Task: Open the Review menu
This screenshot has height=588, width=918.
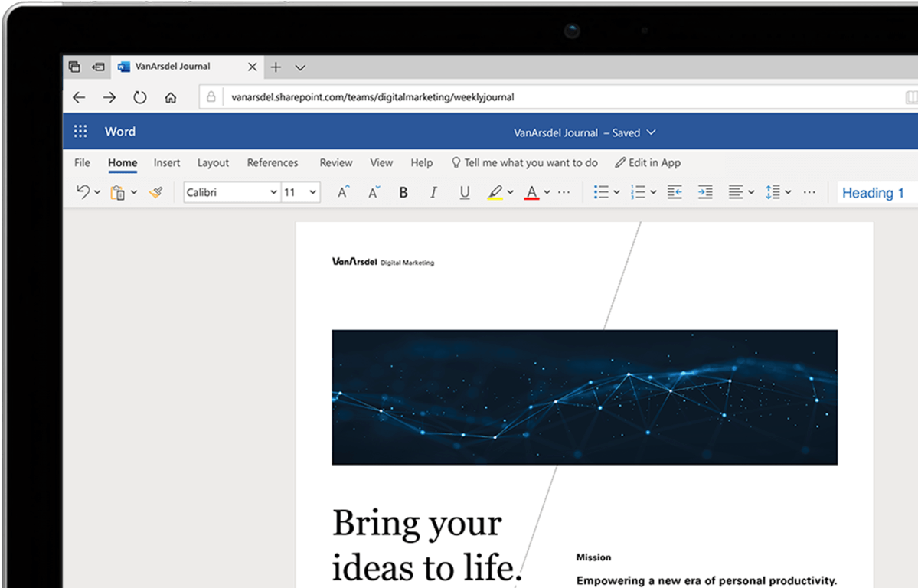Action: coord(335,162)
